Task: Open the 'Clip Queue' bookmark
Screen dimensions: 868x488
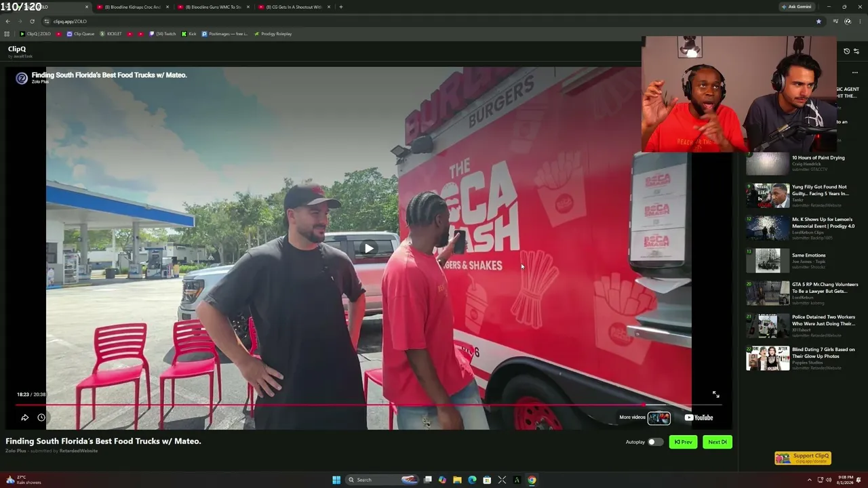Action: tap(80, 34)
